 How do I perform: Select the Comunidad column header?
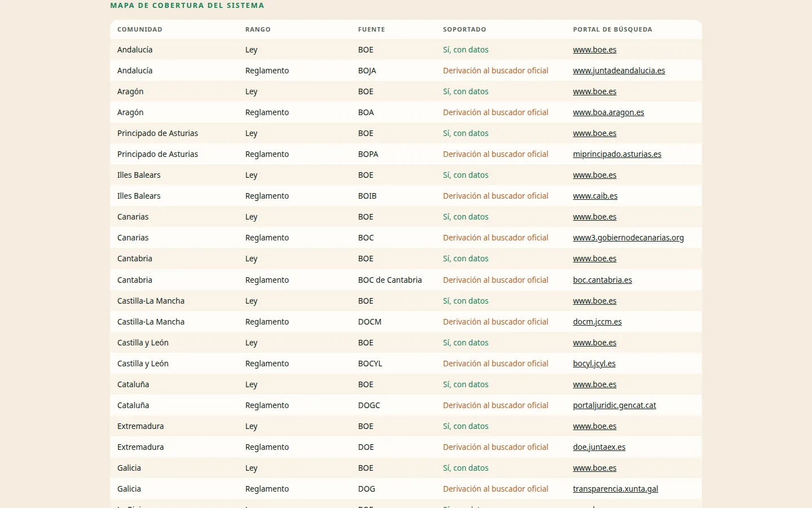[140, 29]
